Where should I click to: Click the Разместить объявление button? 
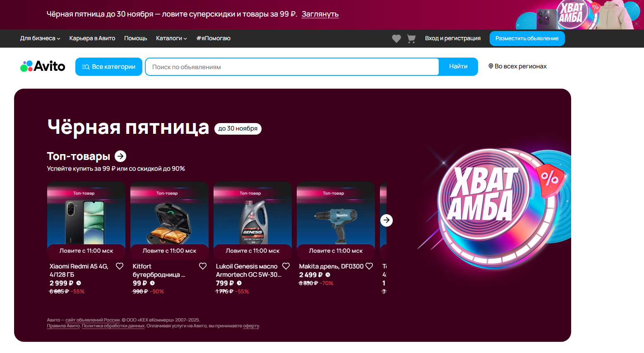pos(527,39)
